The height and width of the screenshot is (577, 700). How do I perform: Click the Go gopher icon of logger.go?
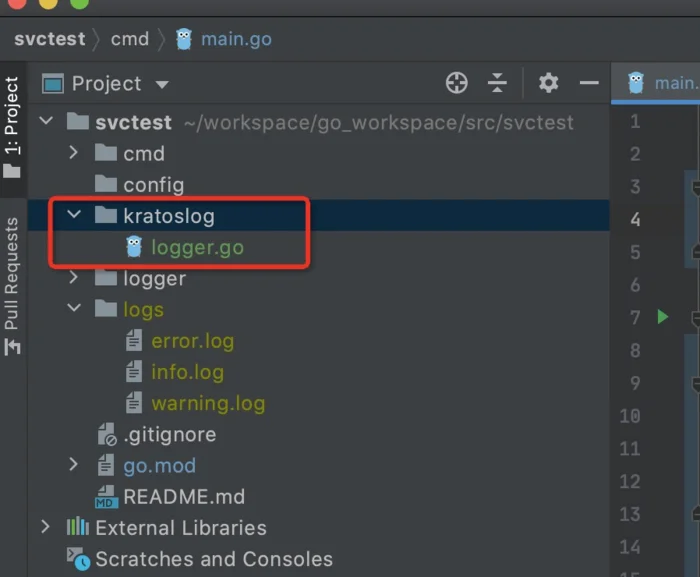coord(133,247)
